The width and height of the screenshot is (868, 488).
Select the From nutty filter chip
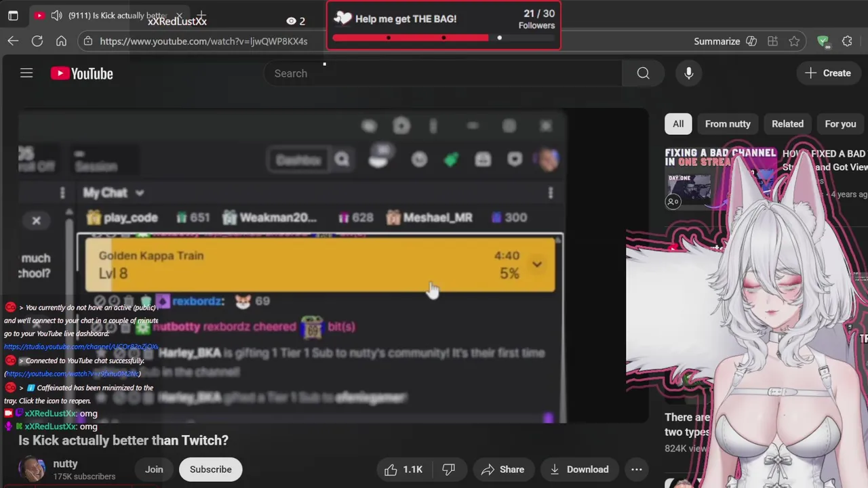[x=728, y=124]
